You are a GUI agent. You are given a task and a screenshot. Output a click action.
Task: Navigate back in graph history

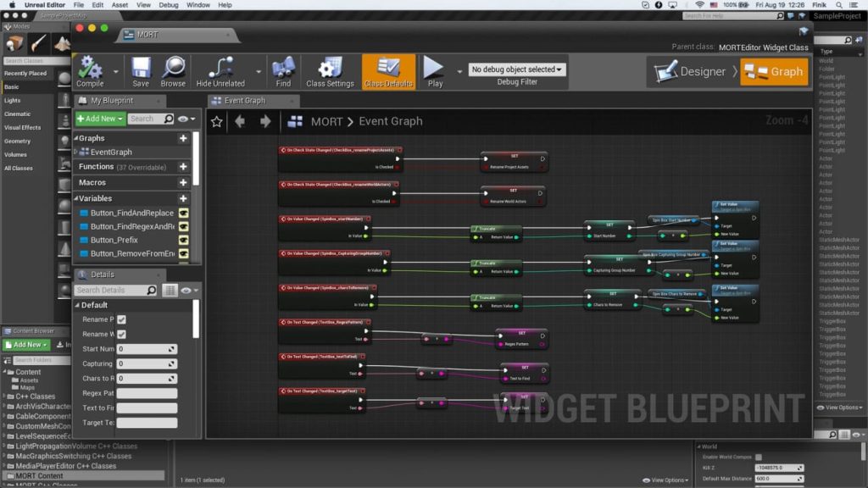click(240, 121)
